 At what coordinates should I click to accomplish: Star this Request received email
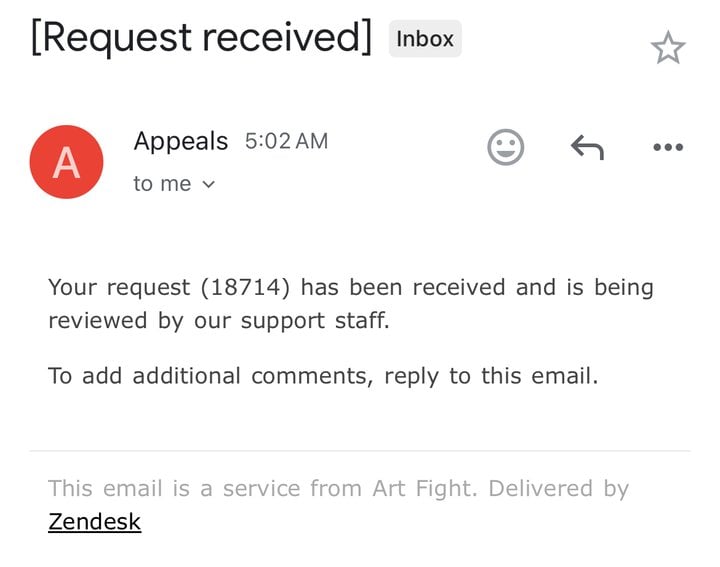click(x=668, y=48)
